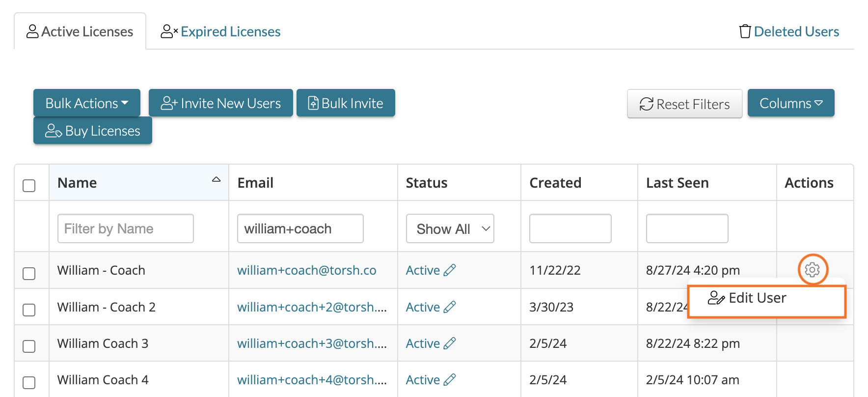868x397 pixels.
Task: Click Invite New Users button
Action: [x=221, y=103]
